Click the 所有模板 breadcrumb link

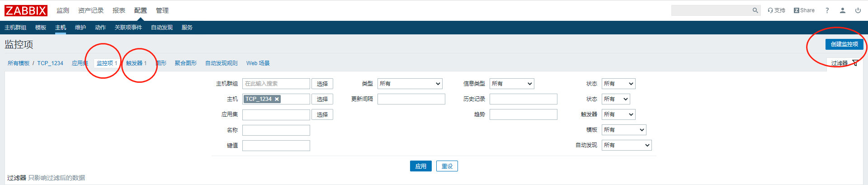pyautogui.click(x=19, y=63)
